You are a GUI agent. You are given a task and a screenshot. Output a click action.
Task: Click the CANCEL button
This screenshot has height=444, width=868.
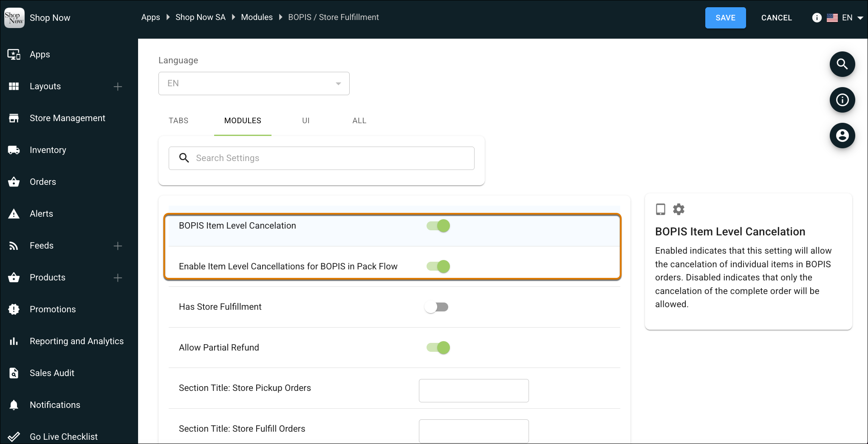(x=776, y=18)
